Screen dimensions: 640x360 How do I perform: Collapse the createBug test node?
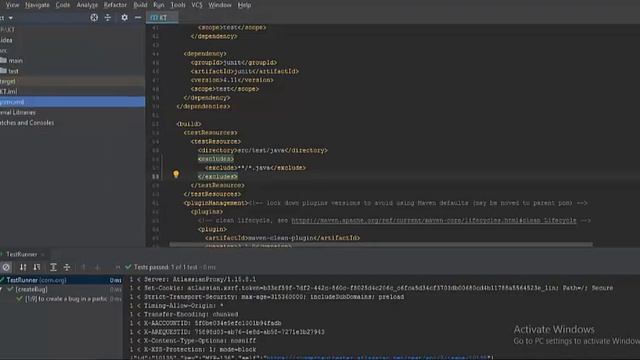tap(2, 289)
